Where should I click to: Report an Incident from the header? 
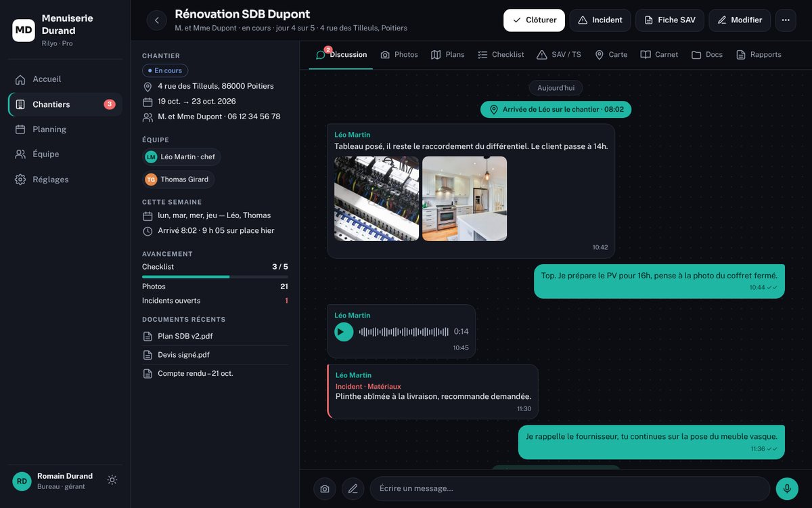coord(600,20)
